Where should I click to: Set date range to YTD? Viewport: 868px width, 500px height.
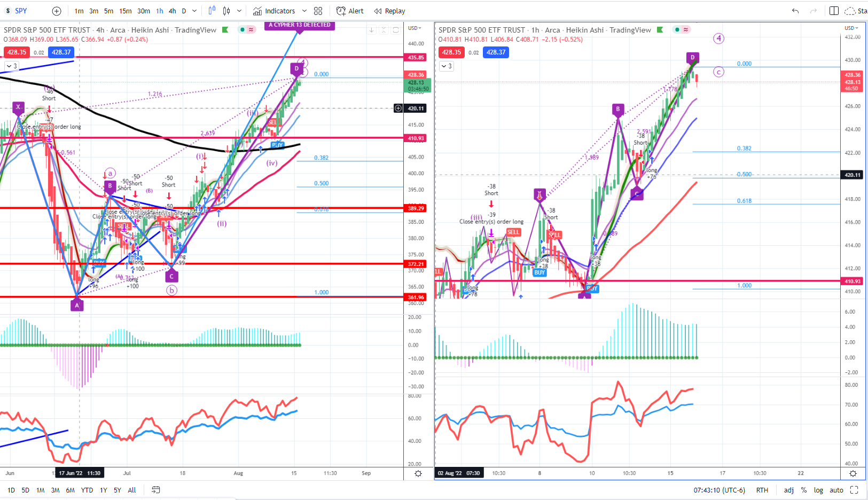[87, 490]
